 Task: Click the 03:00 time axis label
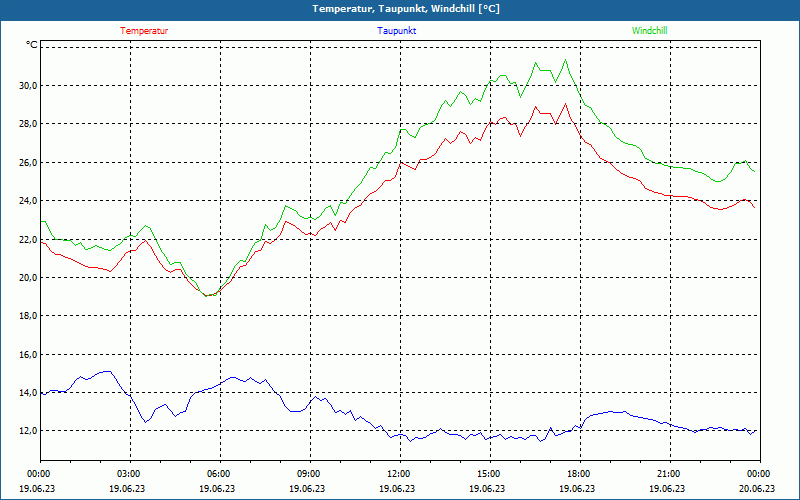130,474
